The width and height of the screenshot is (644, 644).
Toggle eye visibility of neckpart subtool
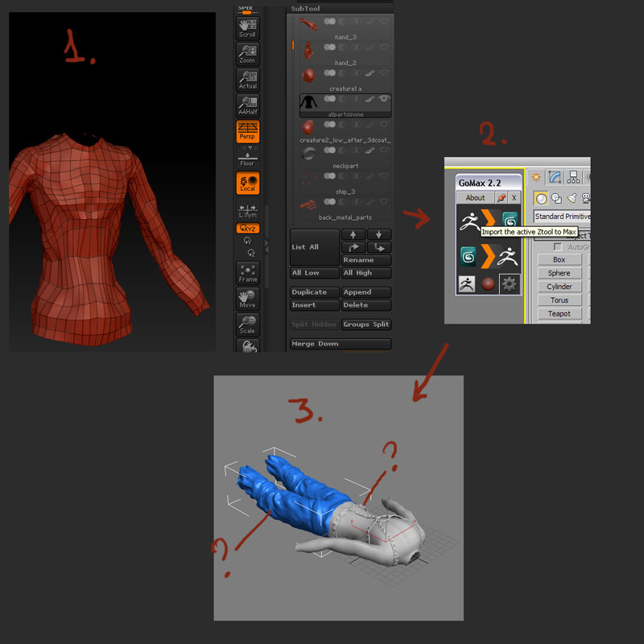[x=384, y=150]
